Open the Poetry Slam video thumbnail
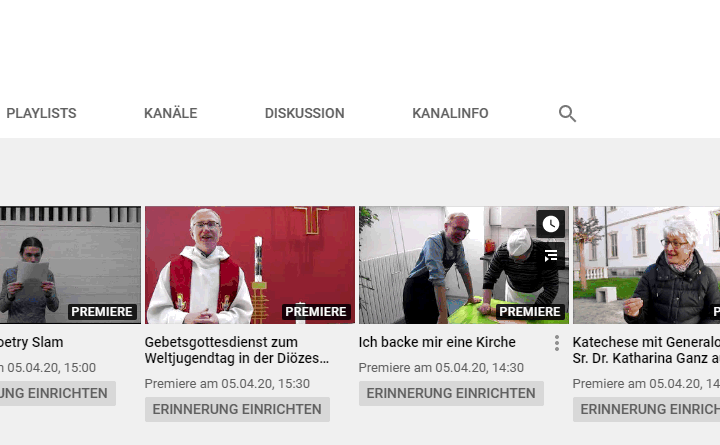This screenshot has width=720, height=445. pyautogui.click(x=70, y=265)
